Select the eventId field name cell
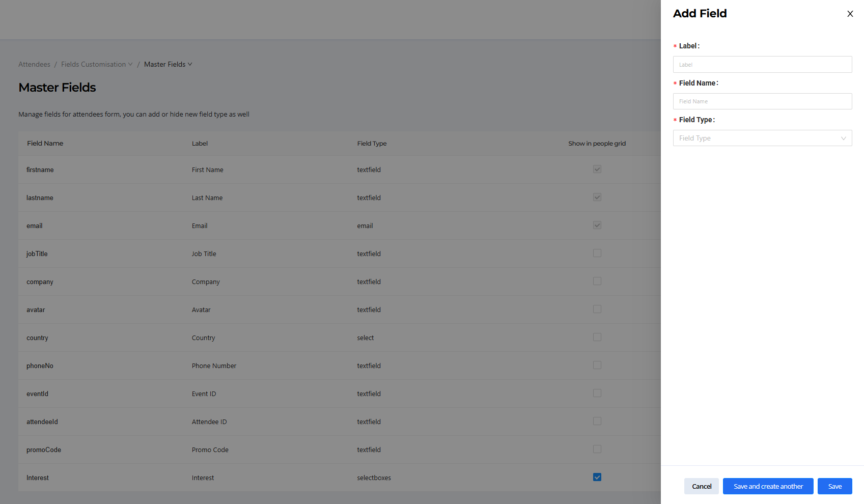 coord(37,394)
